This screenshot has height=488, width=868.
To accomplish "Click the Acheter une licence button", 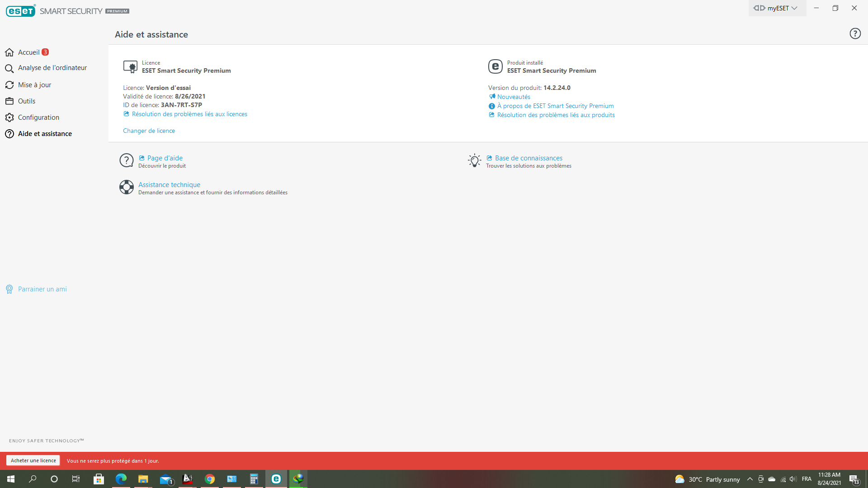I will click(33, 460).
